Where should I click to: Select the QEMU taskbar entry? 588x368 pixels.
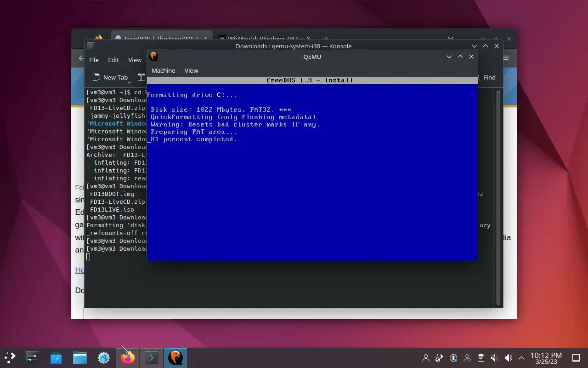pyautogui.click(x=175, y=357)
